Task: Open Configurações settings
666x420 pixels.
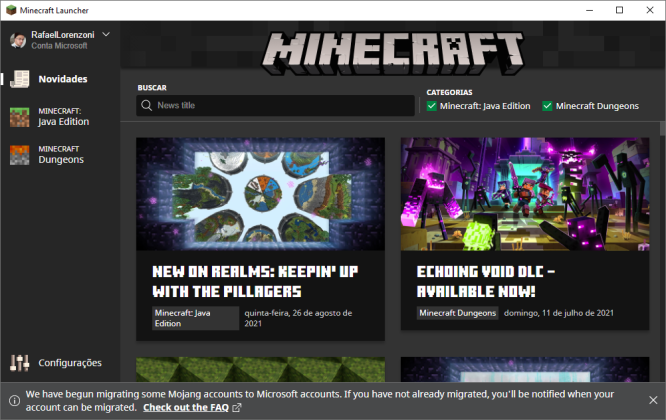Action: 70,363
